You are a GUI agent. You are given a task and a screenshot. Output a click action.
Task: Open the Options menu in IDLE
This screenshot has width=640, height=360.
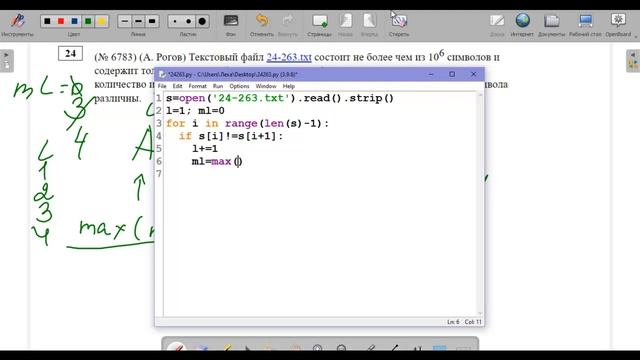point(239,86)
